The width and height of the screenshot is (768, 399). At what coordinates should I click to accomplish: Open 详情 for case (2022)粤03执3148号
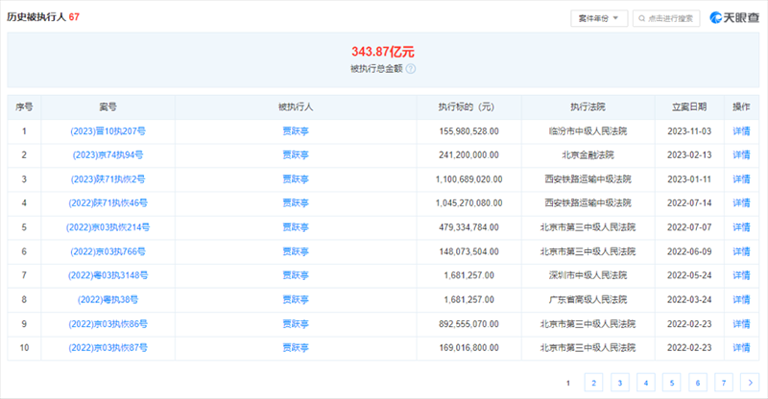tap(741, 276)
